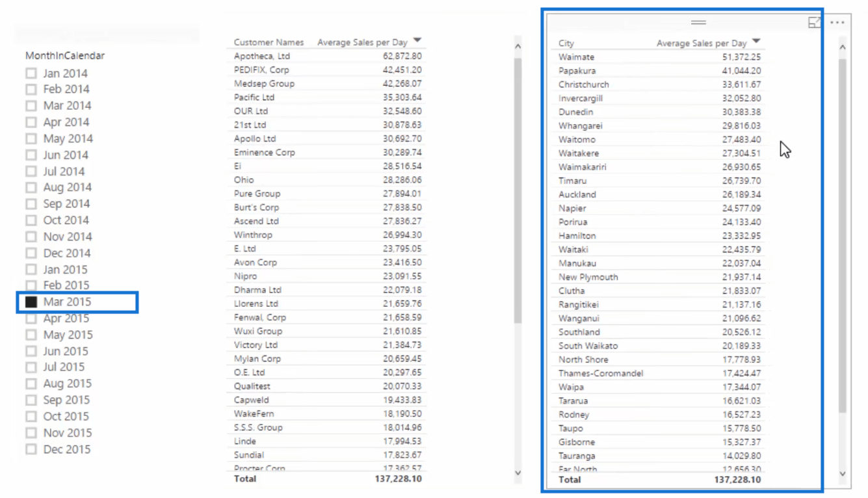Image resolution: width=868 pixels, height=498 pixels.
Task: Open more options ellipsis on City table
Action: click(837, 23)
